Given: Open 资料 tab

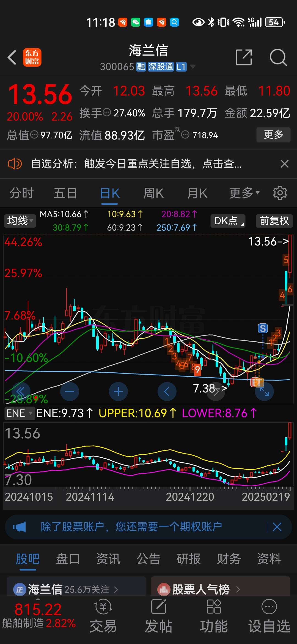Looking at the screenshot, I should pyautogui.click(x=269, y=559).
